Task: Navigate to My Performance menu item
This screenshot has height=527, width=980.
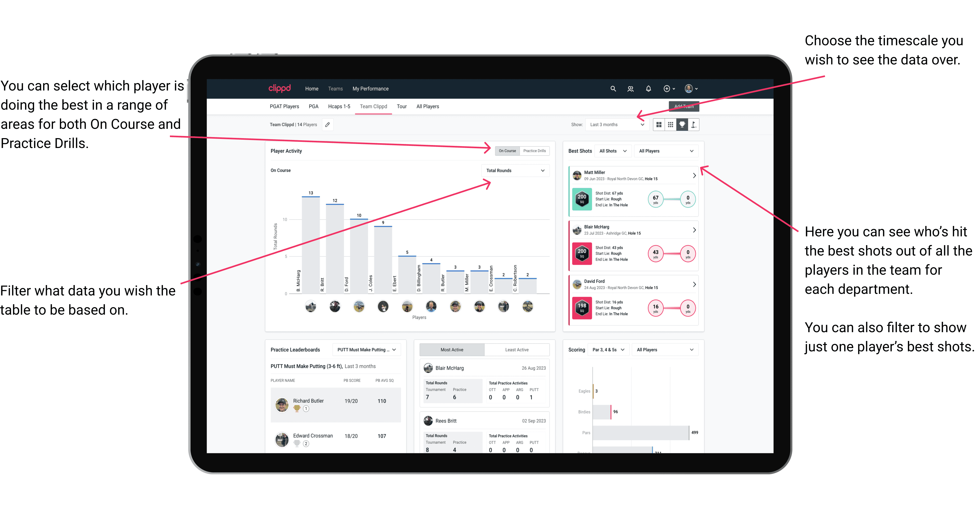Action: [371, 89]
